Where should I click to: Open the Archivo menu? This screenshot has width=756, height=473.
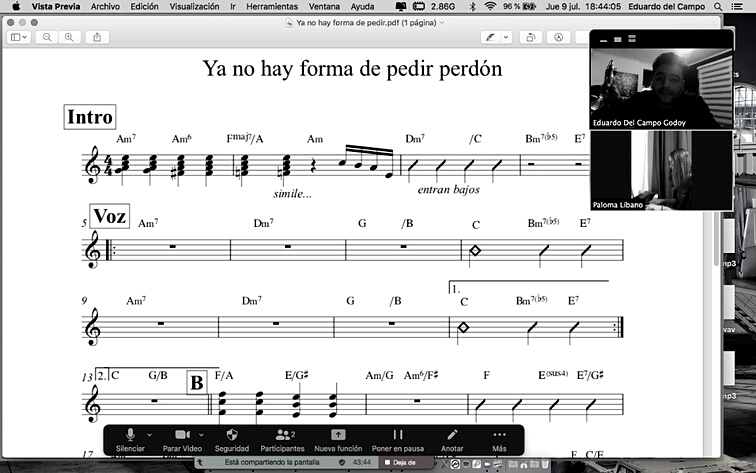[x=105, y=6]
